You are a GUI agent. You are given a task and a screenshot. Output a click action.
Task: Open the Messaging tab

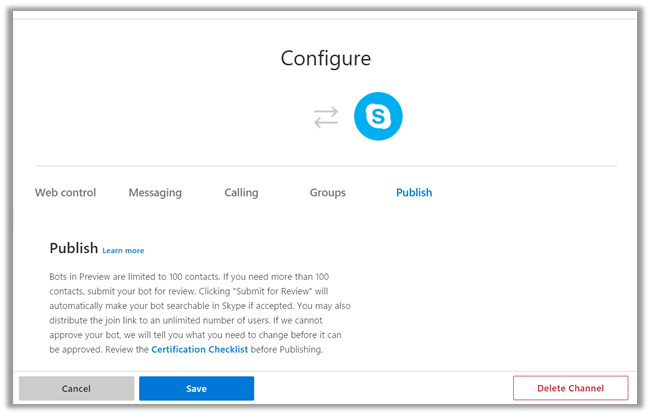click(155, 193)
